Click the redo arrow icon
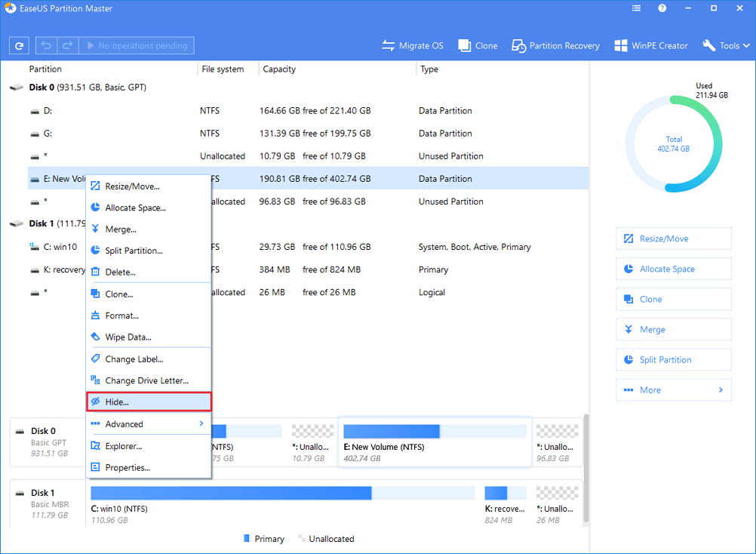This screenshot has width=756, height=554. pyautogui.click(x=67, y=46)
